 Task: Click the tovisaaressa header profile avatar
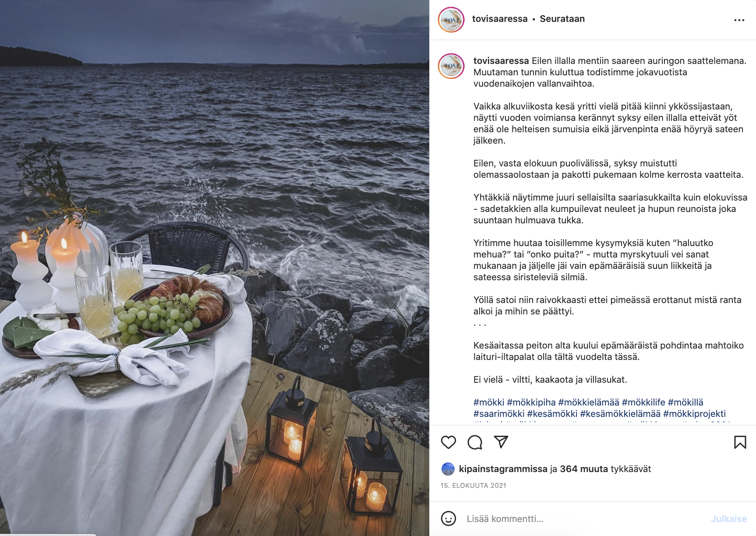(451, 20)
